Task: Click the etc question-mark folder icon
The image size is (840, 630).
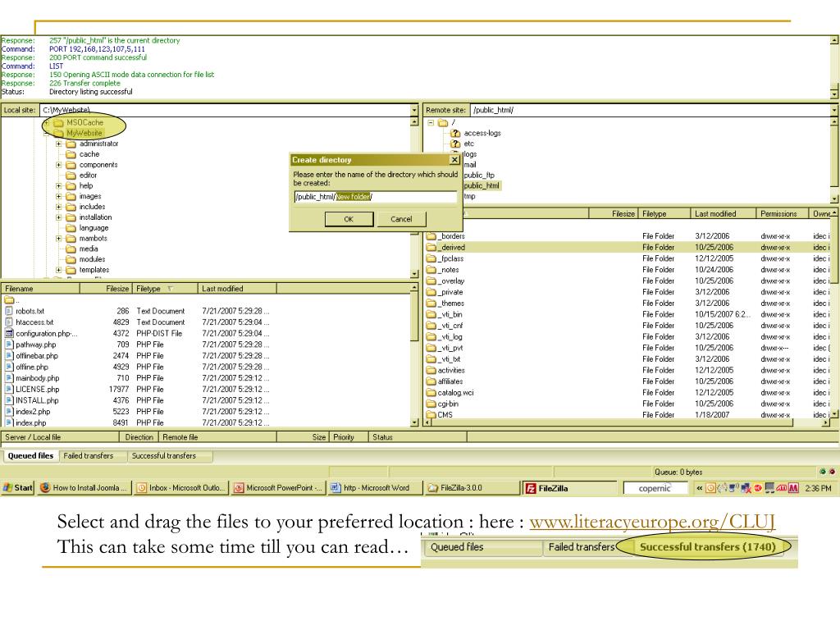Action: (455, 144)
